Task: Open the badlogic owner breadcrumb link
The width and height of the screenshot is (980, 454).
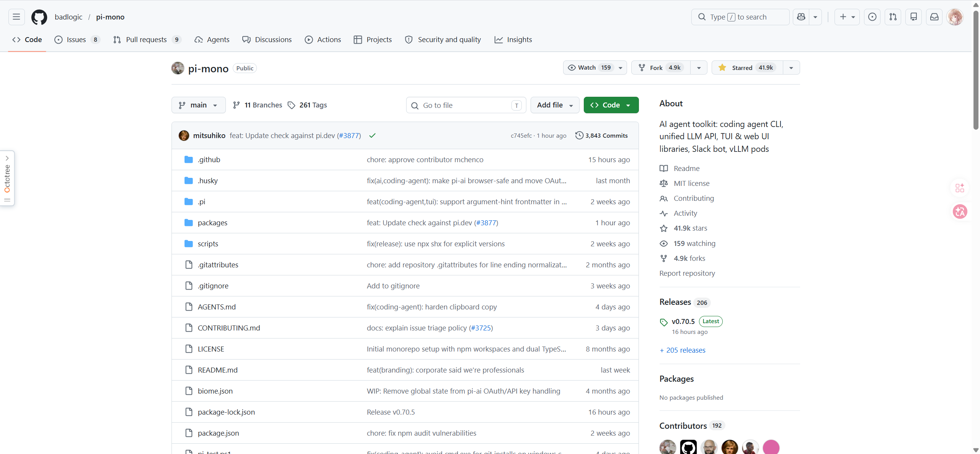Action: (69, 17)
